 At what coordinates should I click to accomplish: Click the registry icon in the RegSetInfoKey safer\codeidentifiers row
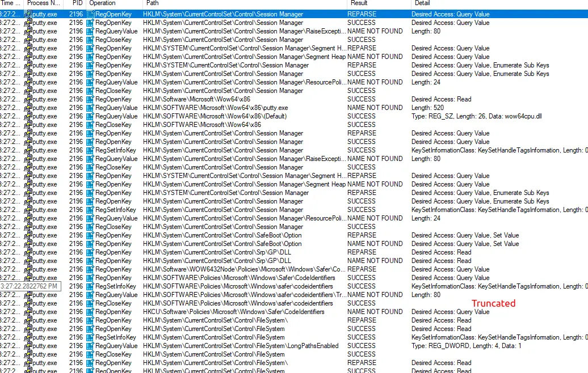click(x=90, y=287)
